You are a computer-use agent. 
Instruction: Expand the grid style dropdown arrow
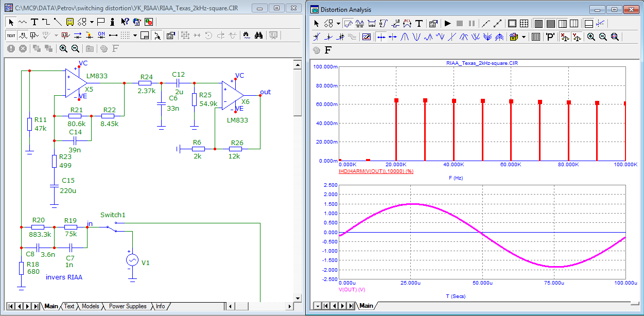[x=134, y=35]
